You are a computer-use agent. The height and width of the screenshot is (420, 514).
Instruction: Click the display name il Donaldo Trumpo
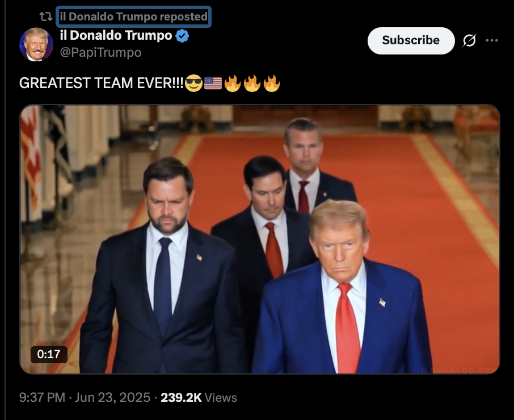tap(116, 35)
